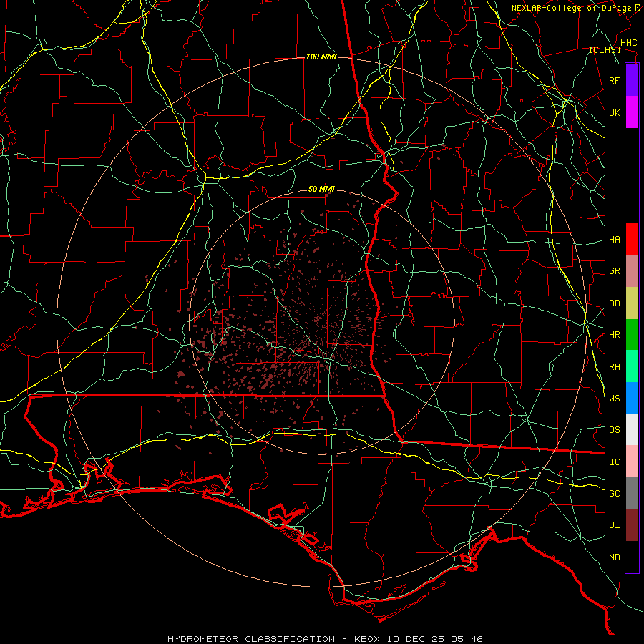Viewport: 644px width, 644px height.
Task: Click the light green RA swatch
Action: pyautogui.click(x=632, y=366)
